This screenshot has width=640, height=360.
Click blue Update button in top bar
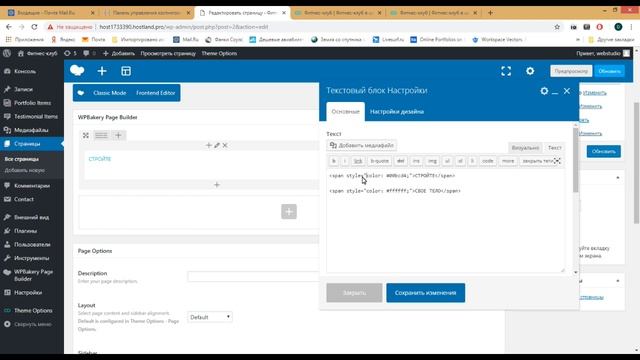click(609, 71)
